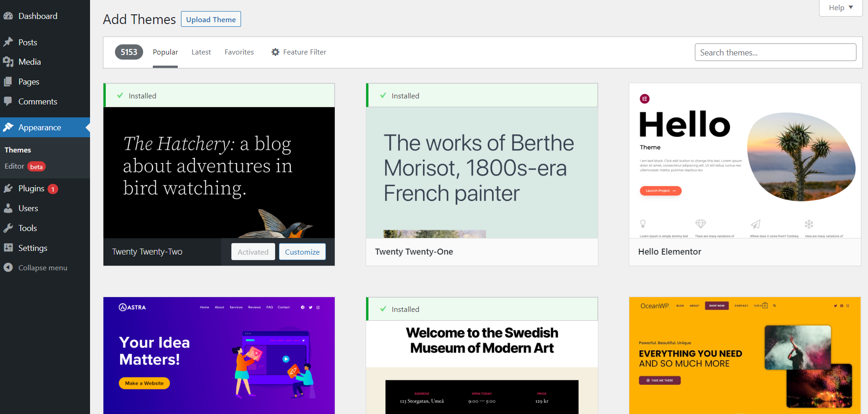Click the Tools wrench icon
Image resolution: width=868 pixels, height=414 pixels.
(x=8, y=228)
